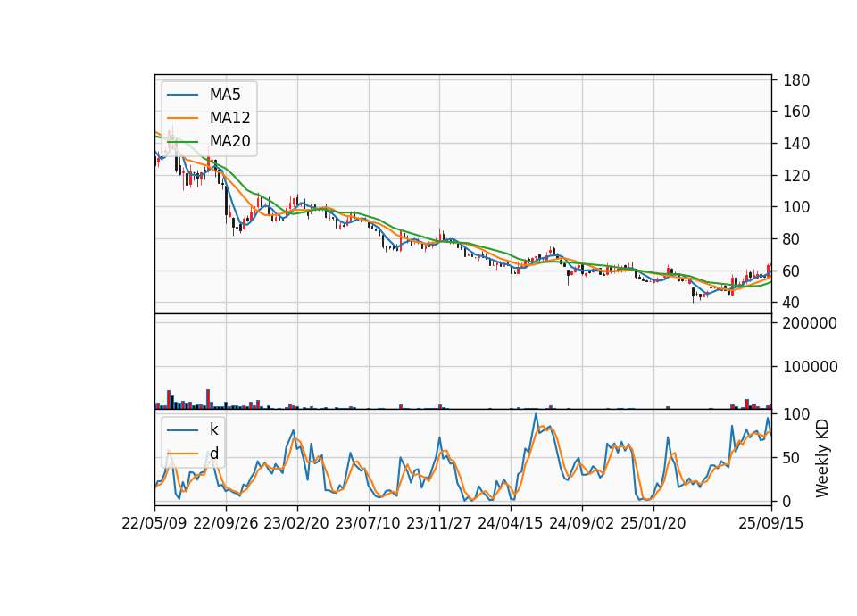Click the MA5 legend label

tap(225, 95)
